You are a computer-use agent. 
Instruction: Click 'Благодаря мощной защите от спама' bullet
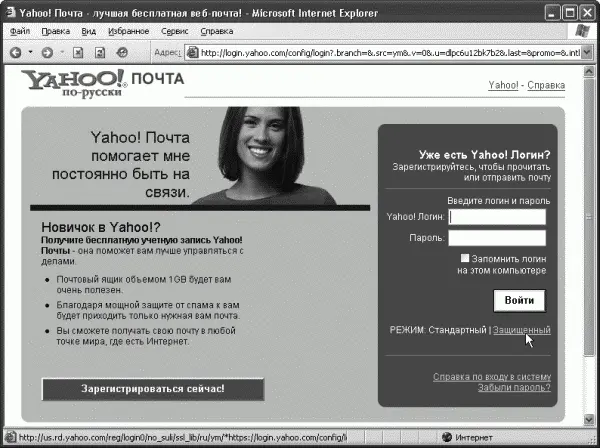(148, 310)
